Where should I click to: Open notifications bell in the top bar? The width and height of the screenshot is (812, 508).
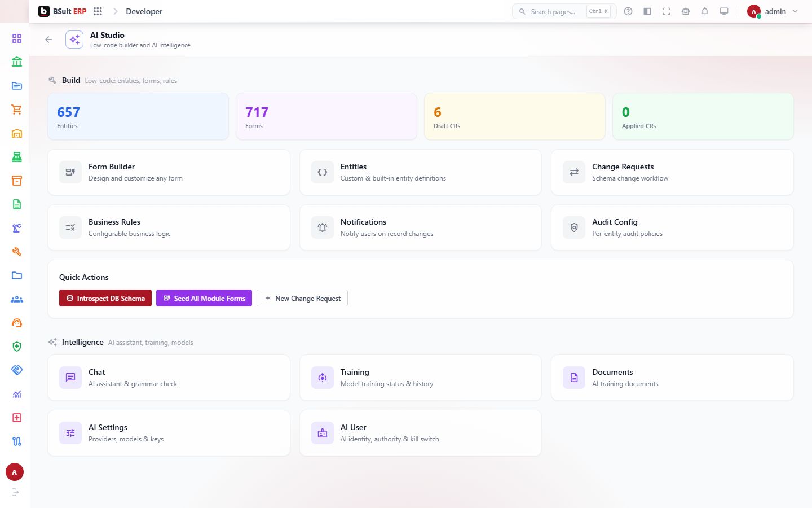(x=705, y=11)
